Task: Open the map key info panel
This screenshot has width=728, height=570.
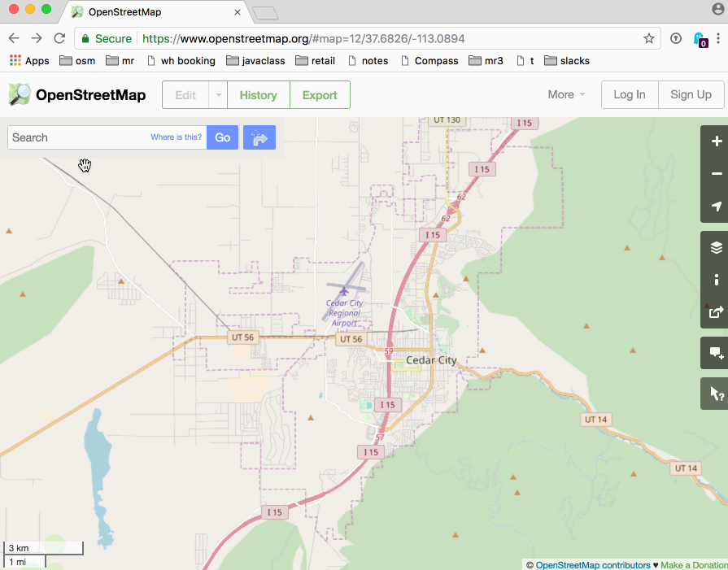Action: [716, 280]
